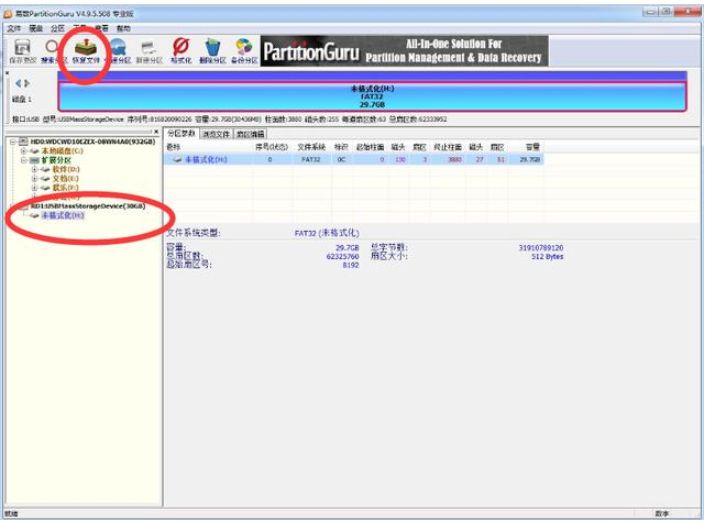Open the 文件 (File) menu
Viewport: 710px width, 525px height.
coord(14,28)
